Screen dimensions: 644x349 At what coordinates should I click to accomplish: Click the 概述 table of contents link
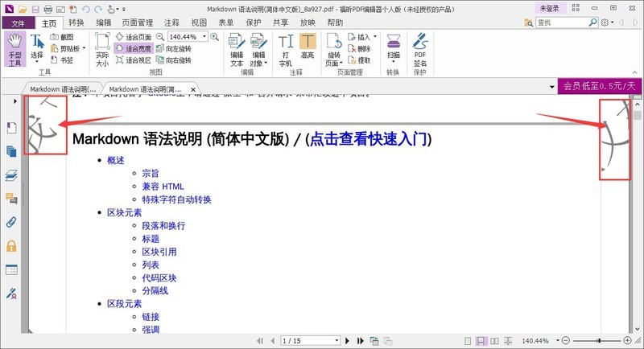tap(116, 160)
